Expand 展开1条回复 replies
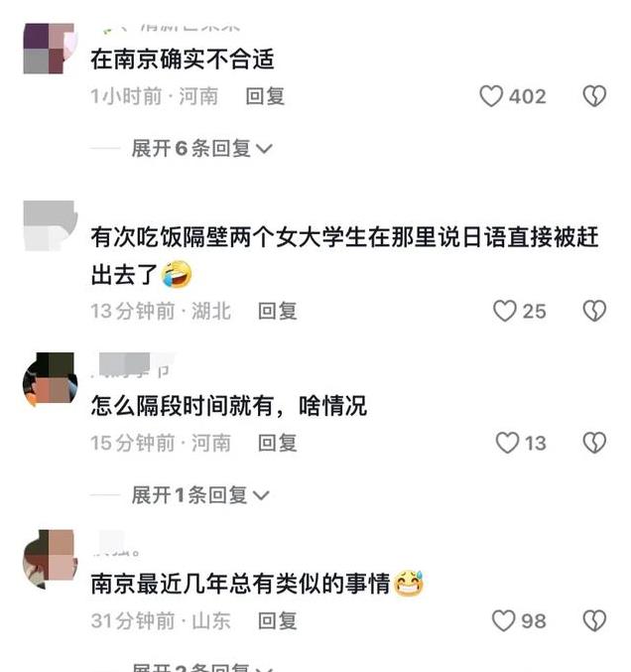 (x=200, y=495)
